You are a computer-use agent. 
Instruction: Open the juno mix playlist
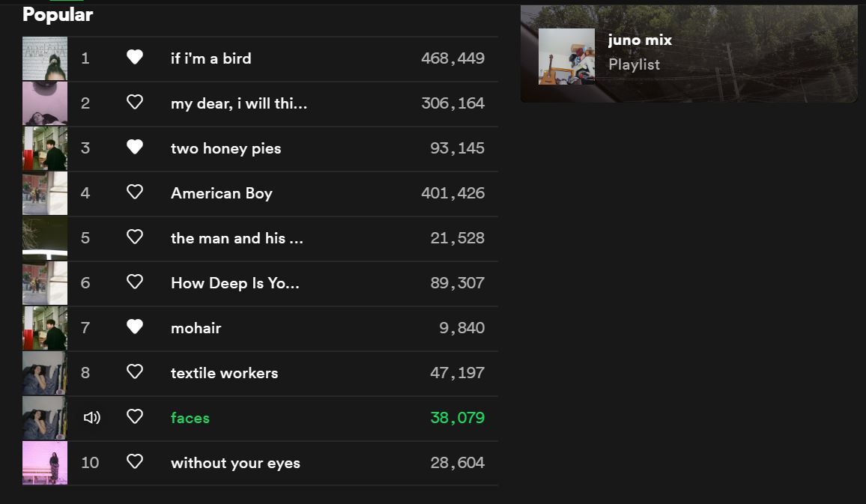pos(640,40)
